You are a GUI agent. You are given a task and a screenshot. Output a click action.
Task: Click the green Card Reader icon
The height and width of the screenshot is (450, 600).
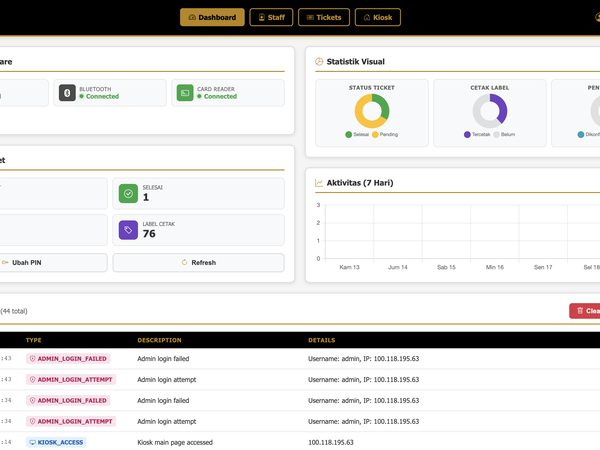tap(185, 93)
